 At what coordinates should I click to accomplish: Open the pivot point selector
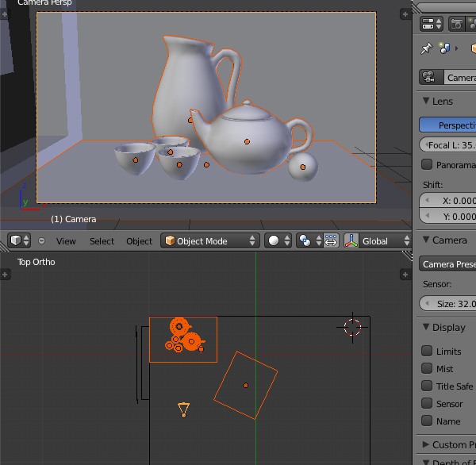(x=309, y=241)
